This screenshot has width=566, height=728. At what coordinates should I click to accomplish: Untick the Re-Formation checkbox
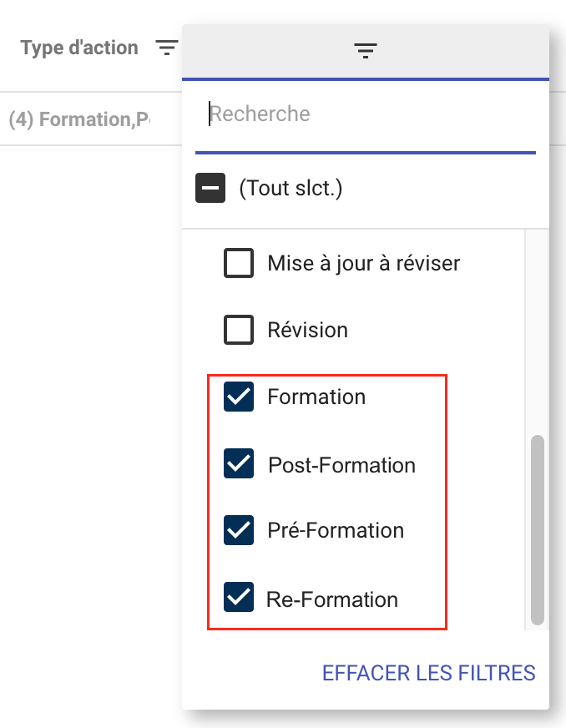point(239,598)
